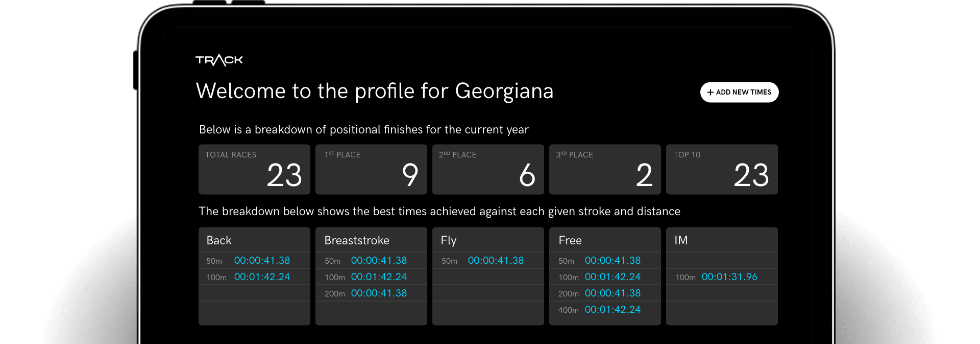This screenshot has height=344, width=980.
Task: Click the Free 200m best time
Action: tap(612, 293)
